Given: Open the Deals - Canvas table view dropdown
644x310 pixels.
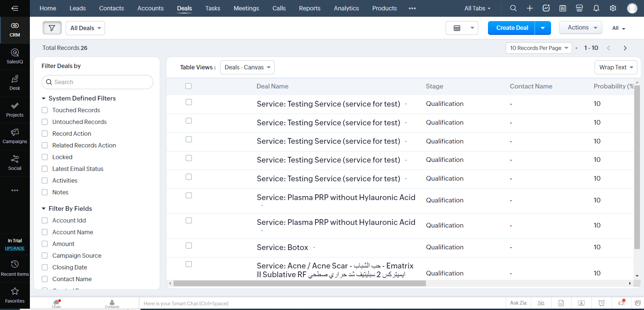Looking at the screenshot, I should pos(247,67).
